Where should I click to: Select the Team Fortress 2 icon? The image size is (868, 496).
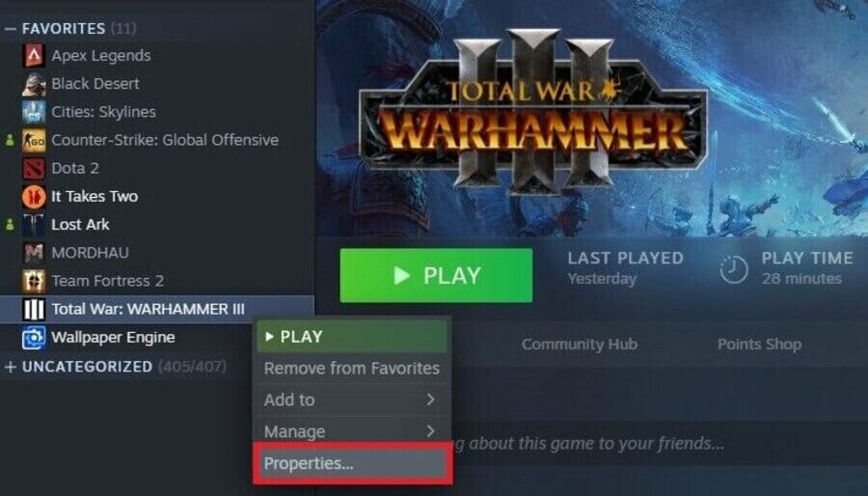point(34,281)
